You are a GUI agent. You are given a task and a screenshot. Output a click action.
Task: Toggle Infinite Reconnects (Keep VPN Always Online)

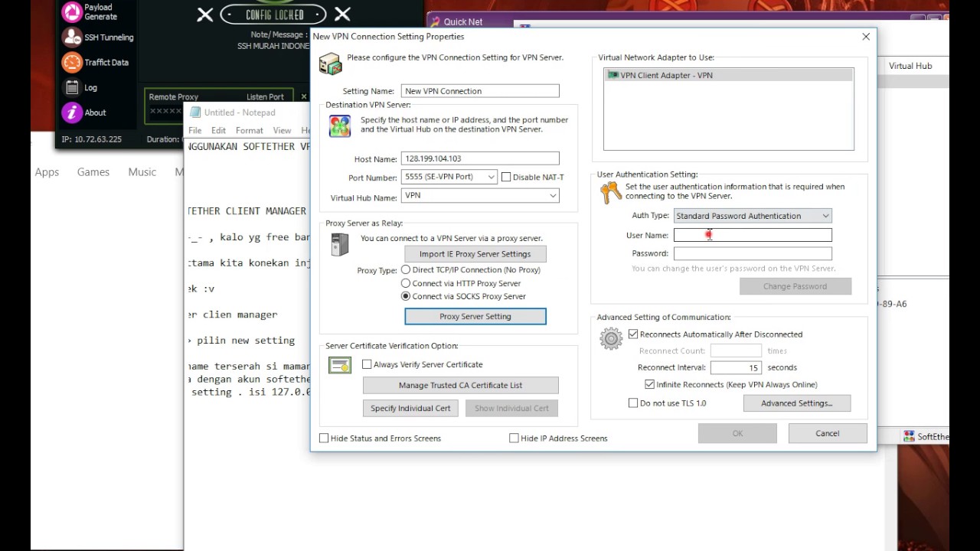650,384
